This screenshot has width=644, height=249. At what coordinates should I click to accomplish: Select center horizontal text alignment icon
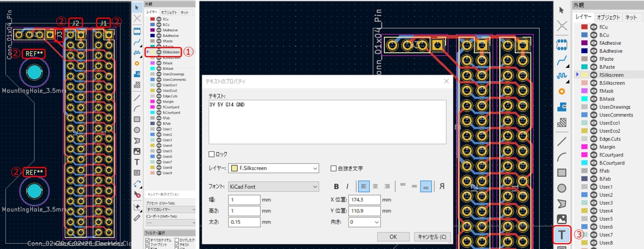[x=375, y=186]
